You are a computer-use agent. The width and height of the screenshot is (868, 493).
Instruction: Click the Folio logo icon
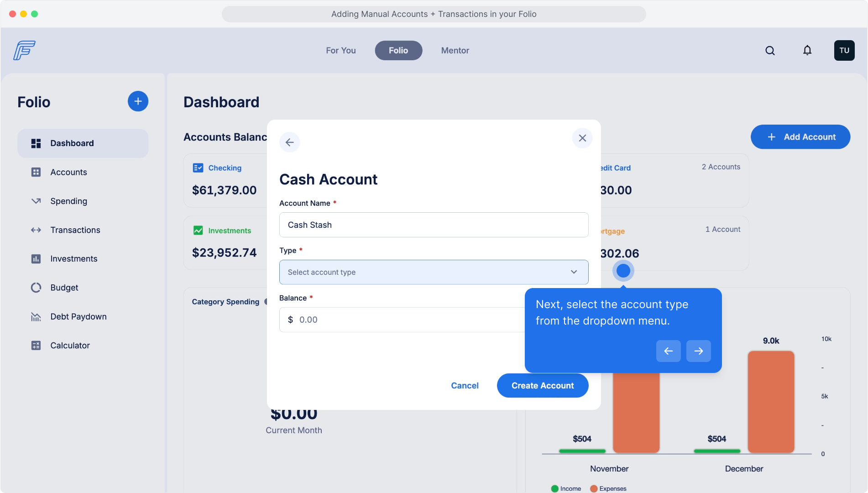(x=24, y=50)
